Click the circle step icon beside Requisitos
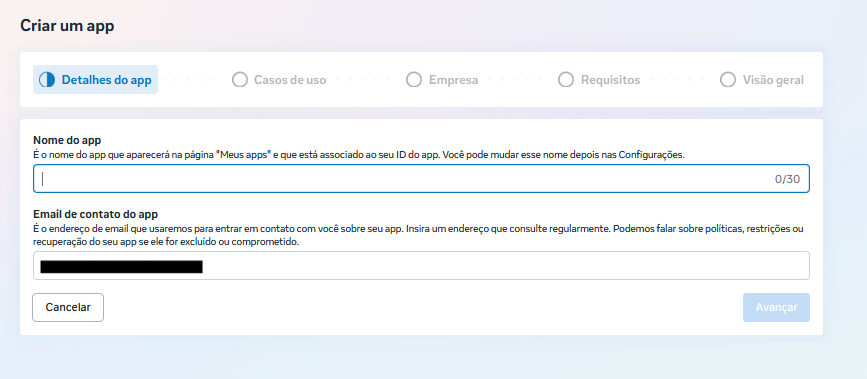 point(566,80)
